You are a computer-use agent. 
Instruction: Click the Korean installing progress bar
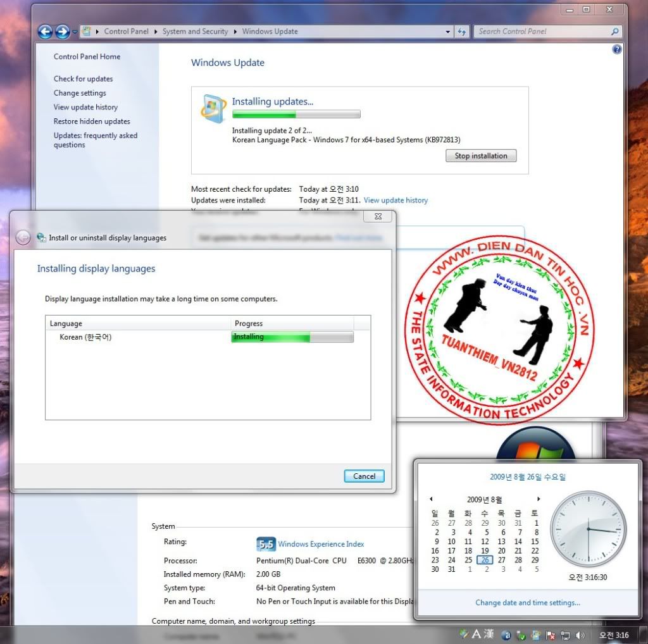[292, 337]
